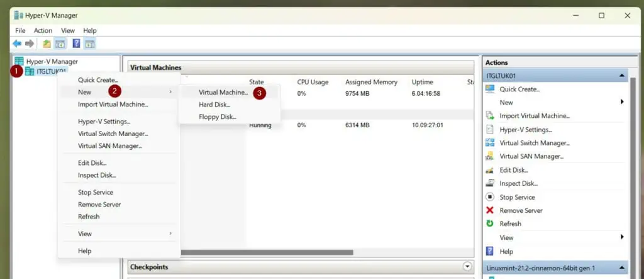Collapse the Checkpoints panel chevron
Image resolution: width=644 pixels, height=279 pixels.
(467, 267)
